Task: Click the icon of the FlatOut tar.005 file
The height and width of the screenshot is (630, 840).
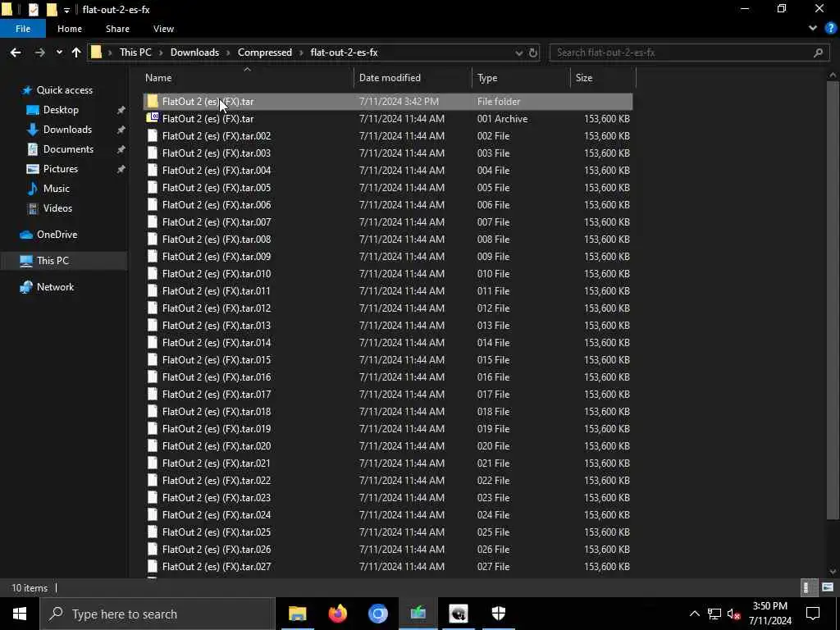Action: point(153,188)
